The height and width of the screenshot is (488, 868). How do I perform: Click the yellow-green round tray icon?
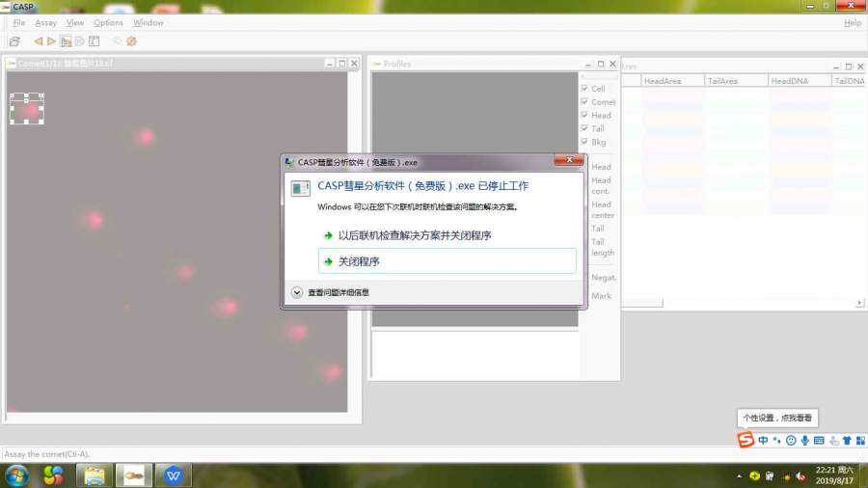(x=754, y=475)
